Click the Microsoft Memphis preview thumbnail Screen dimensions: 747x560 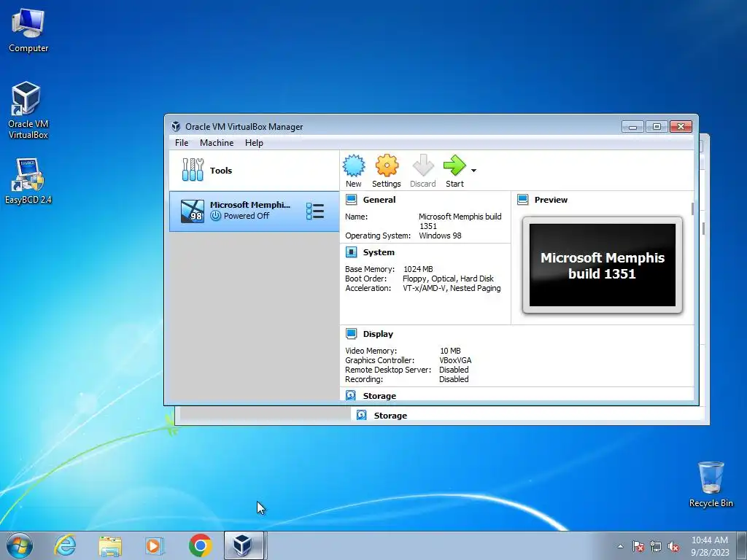click(x=602, y=265)
